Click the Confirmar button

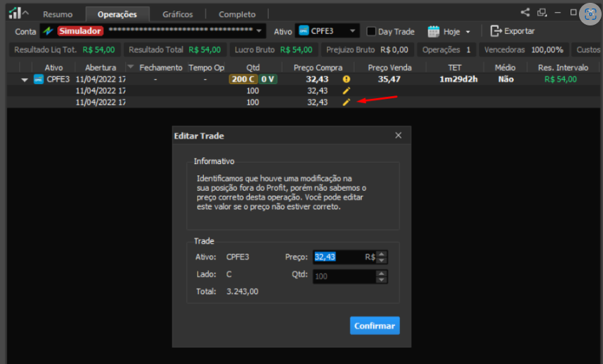point(374,326)
